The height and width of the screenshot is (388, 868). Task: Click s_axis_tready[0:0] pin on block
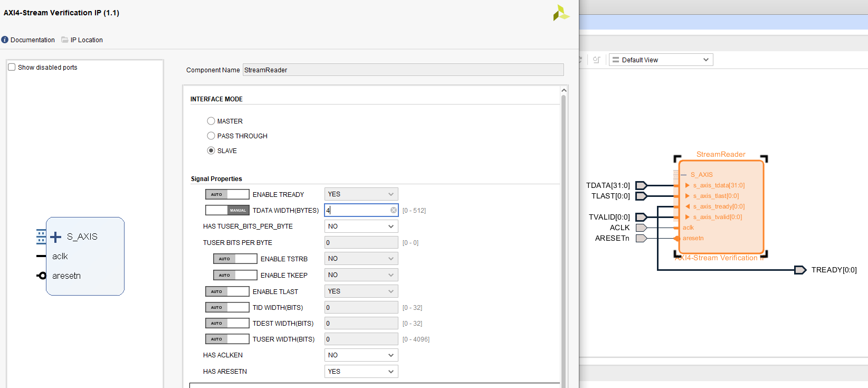[719, 206]
